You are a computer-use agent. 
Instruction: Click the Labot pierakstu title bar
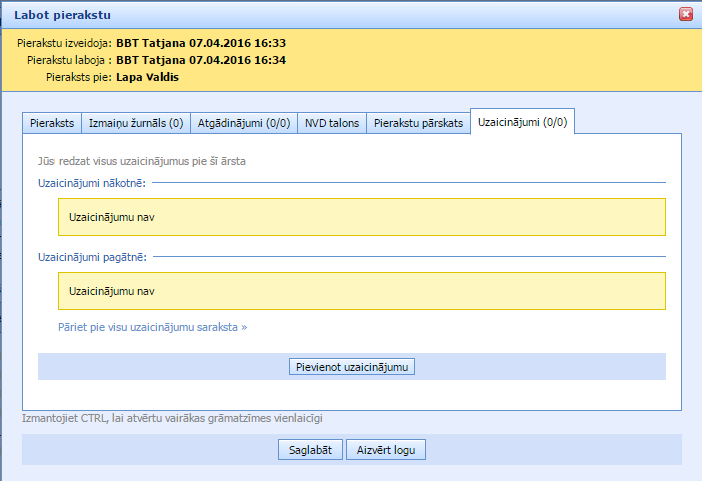point(300,15)
